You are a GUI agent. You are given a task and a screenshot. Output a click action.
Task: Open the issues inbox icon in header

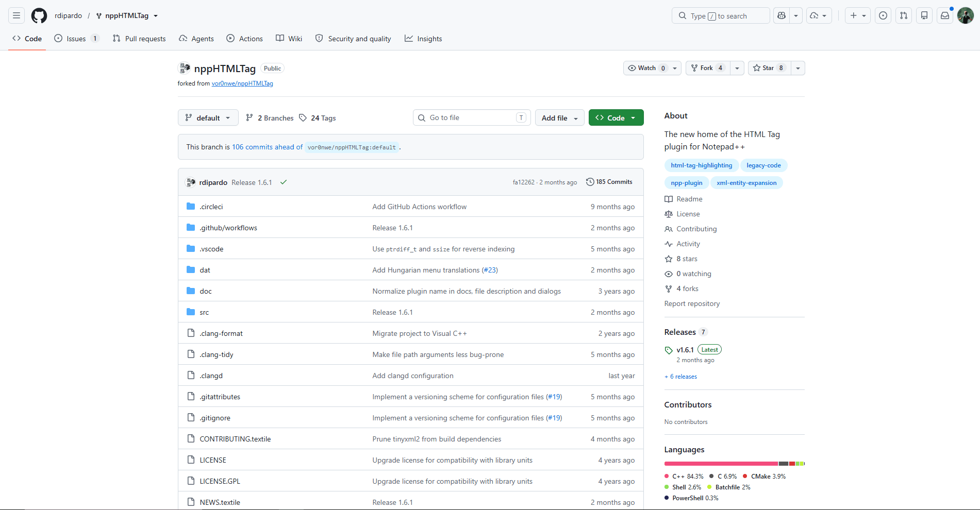tap(883, 16)
